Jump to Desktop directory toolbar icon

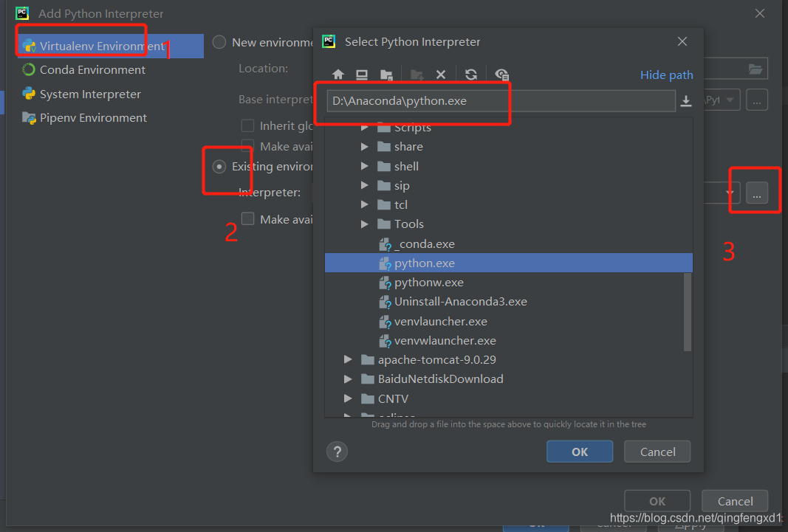pyautogui.click(x=362, y=75)
